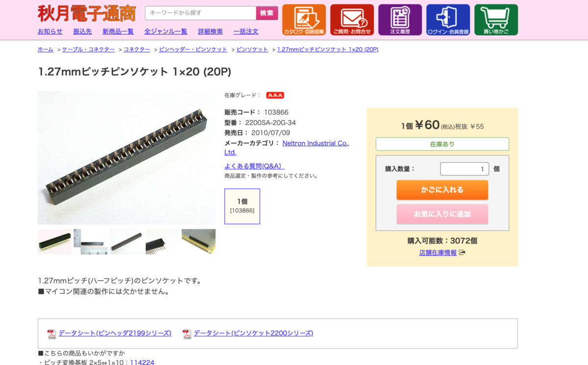Add item with かごに入れる button
This screenshot has height=365, width=588.
[x=442, y=190]
